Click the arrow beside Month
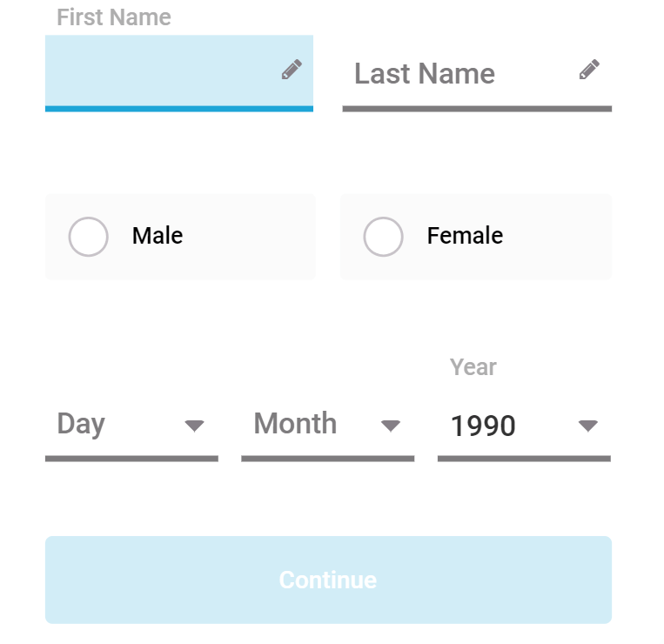Screen dimensions: 664x644 click(391, 426)
